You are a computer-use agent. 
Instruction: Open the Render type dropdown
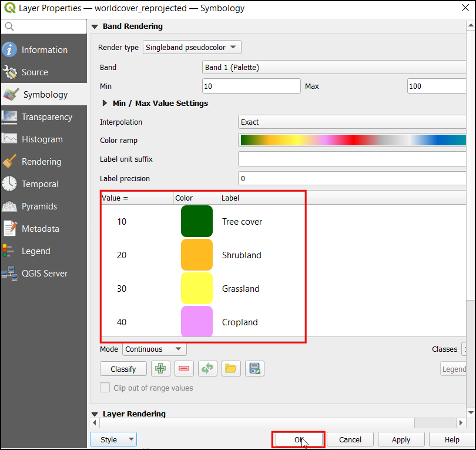tap(192, 47)
